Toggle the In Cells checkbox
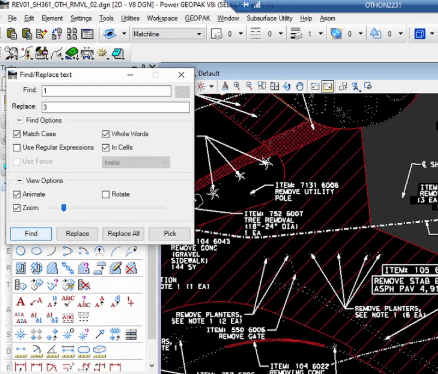438x374 pixels. click(106, 147)
